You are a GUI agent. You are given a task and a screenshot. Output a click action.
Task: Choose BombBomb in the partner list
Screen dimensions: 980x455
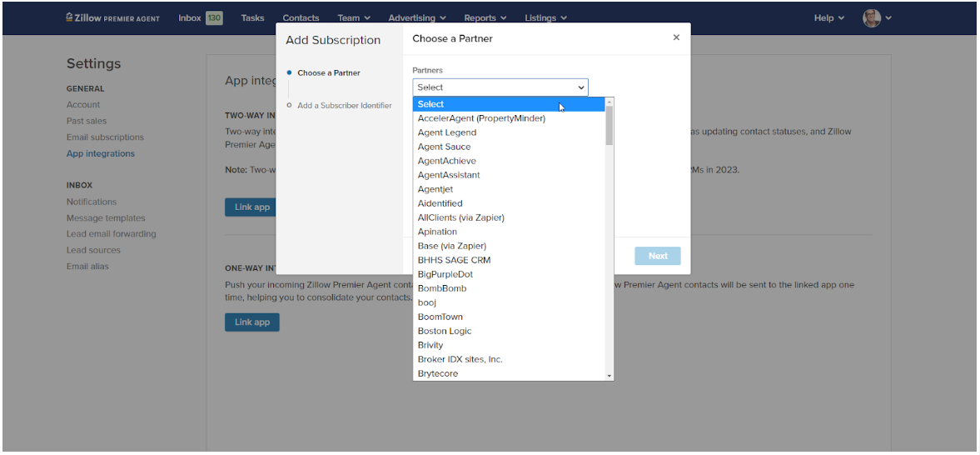442,288
